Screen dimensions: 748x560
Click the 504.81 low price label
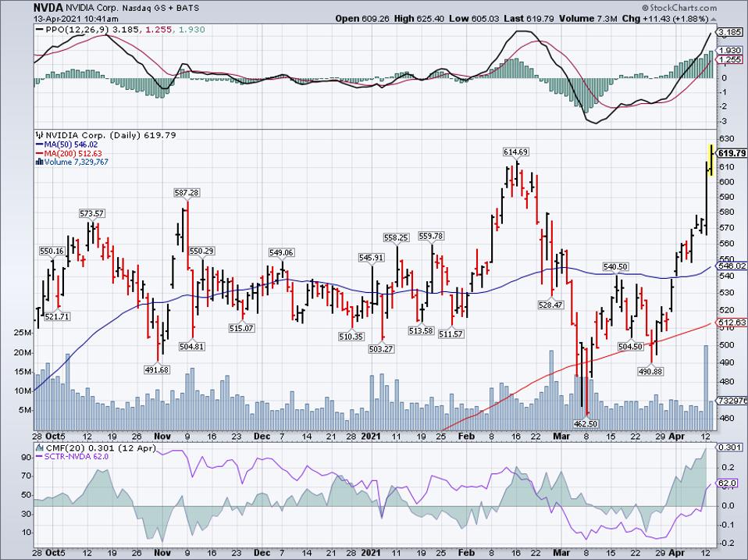(192, 346)
